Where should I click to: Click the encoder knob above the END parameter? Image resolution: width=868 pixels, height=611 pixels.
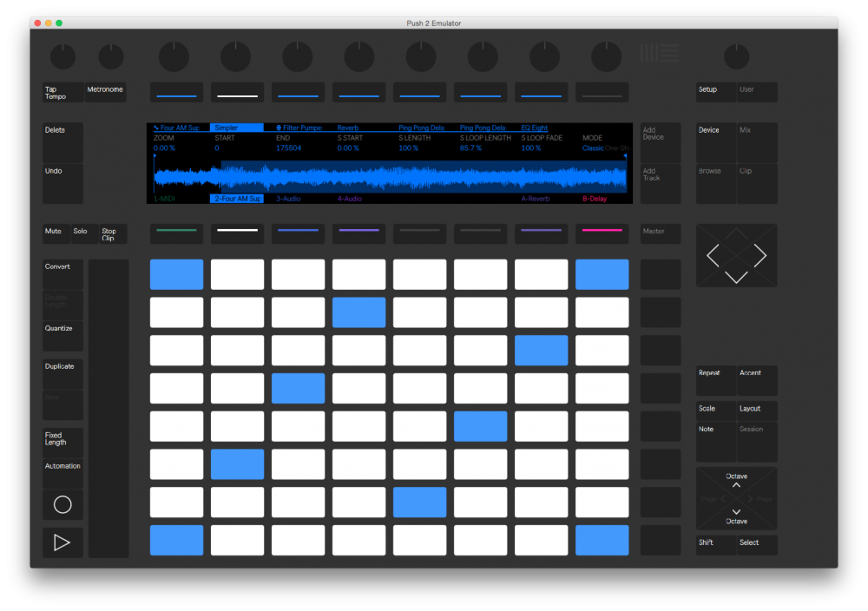[x=297, y=56]
